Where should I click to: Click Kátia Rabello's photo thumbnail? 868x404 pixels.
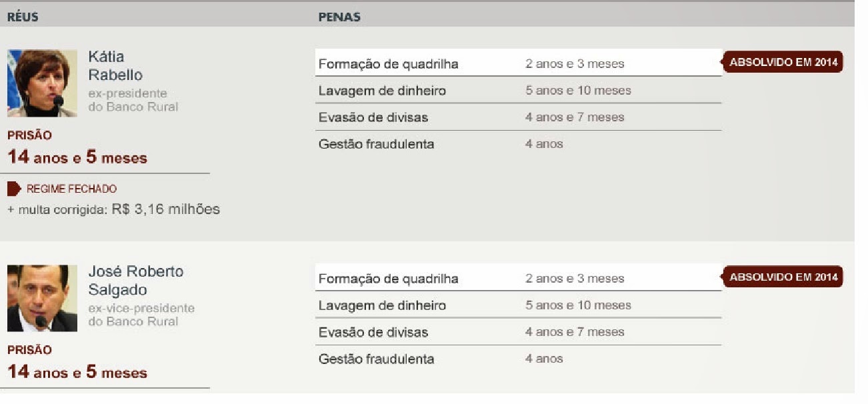tap(42, 83)
